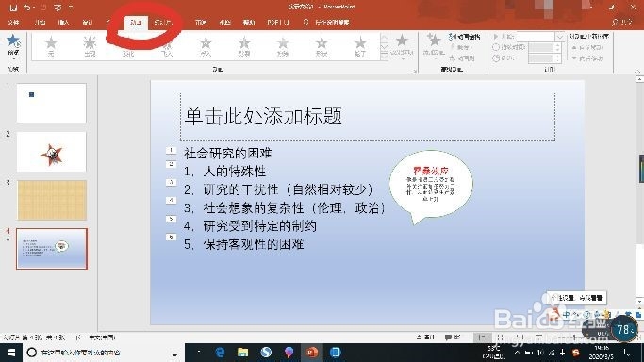This screenshot has width=644, height=362.
Task: Open the File tab
Action: [x=13, y=23]
